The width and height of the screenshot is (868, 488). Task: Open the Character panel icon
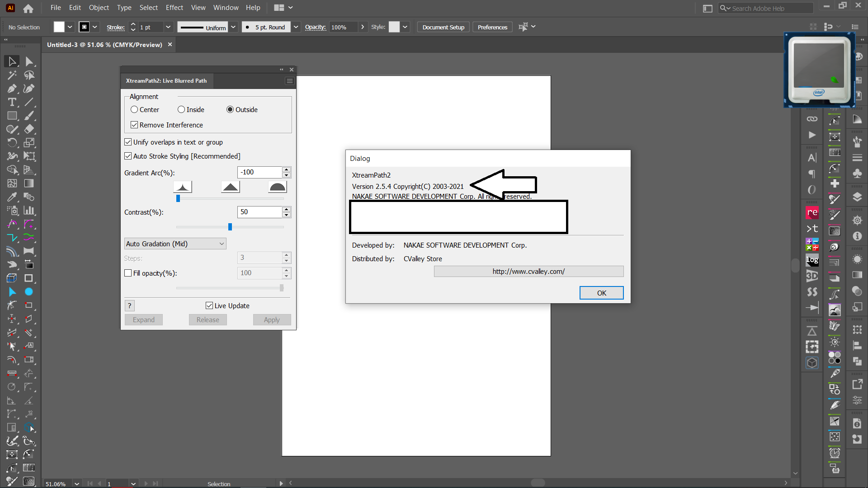(x=812, y=158)
